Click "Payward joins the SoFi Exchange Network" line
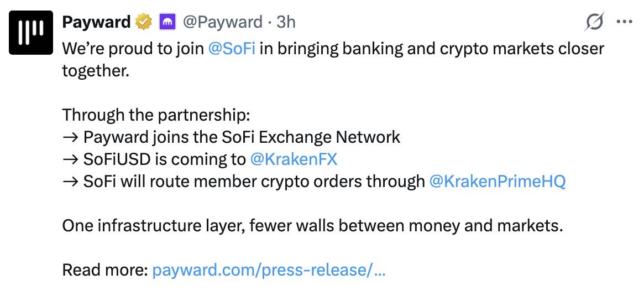The image size is (644, 290). (x=231, y=137)
